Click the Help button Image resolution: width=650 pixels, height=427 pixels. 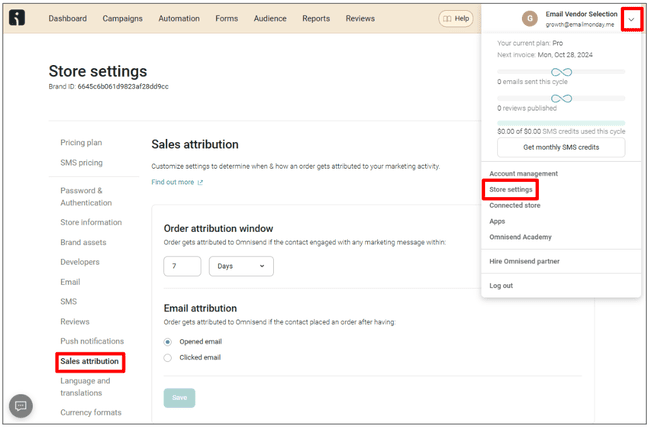click(x=456, y=19)
